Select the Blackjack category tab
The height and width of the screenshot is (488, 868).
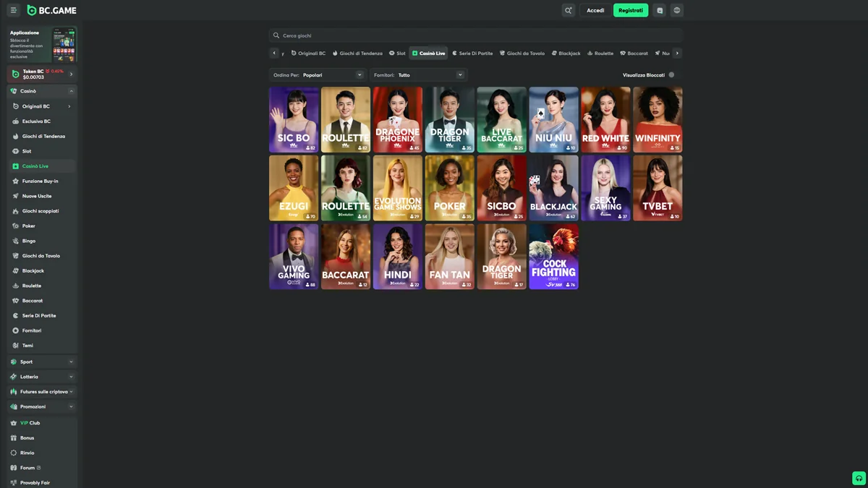tap(566, 53)
